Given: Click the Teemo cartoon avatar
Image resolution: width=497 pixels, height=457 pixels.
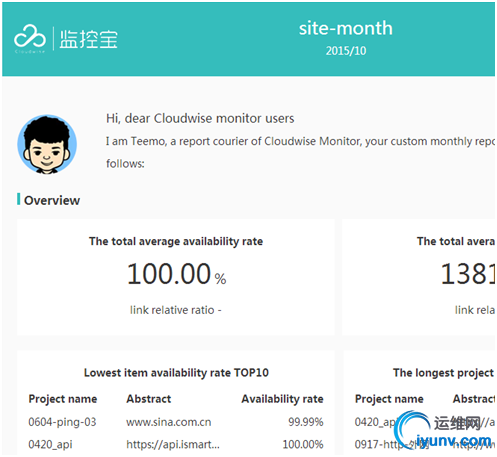Looking at the screenshot, I should pyautogui.click(x=47, y=144).
